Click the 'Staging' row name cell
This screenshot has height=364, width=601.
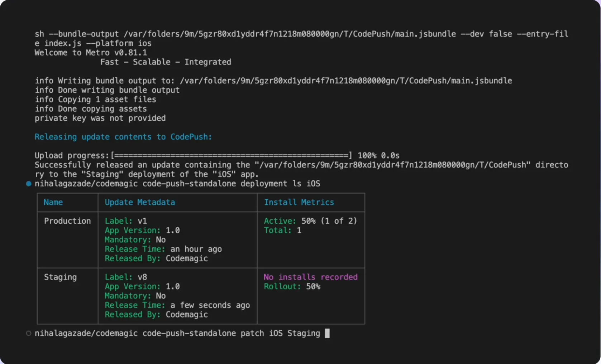click(x=60, y=277)
